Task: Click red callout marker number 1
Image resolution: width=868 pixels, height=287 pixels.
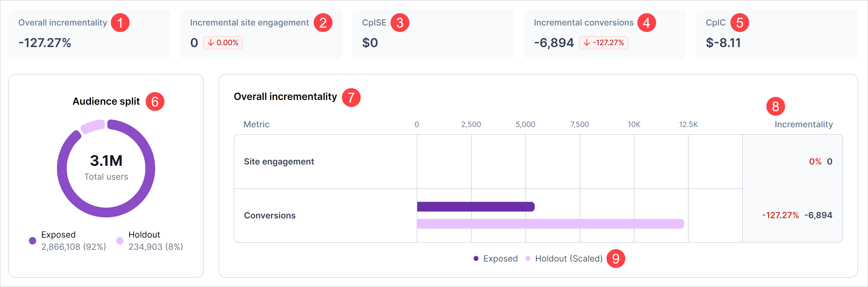Action: (x=120, y=23)
